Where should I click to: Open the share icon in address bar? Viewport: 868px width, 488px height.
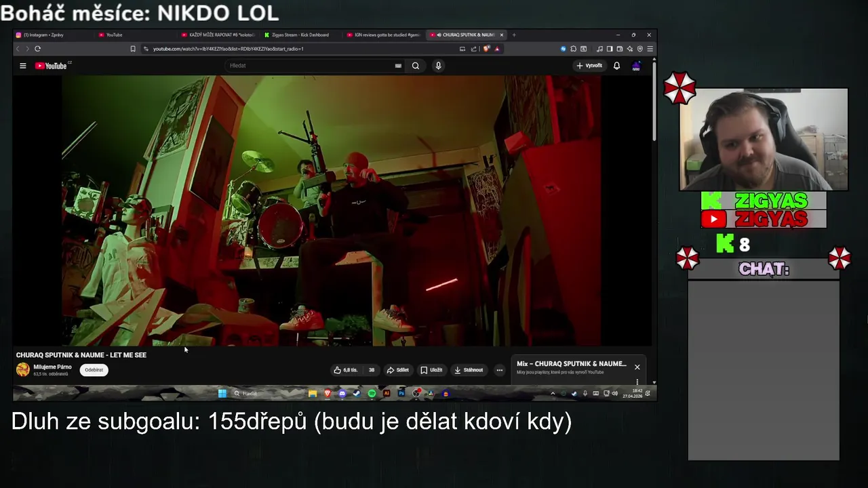473,49
